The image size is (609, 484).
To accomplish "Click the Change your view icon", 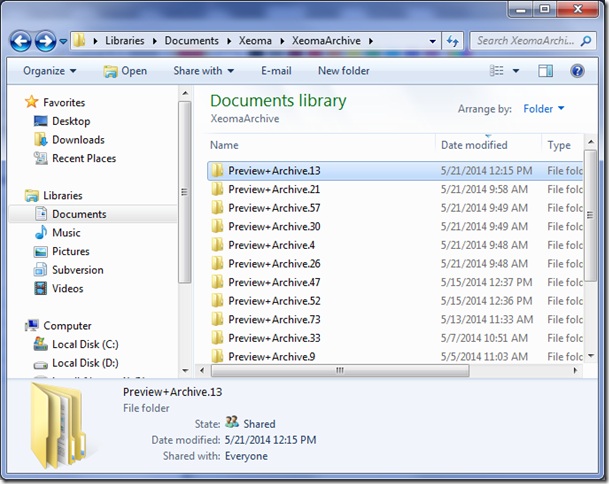I will pyautogui.click(x=496, y=71).
